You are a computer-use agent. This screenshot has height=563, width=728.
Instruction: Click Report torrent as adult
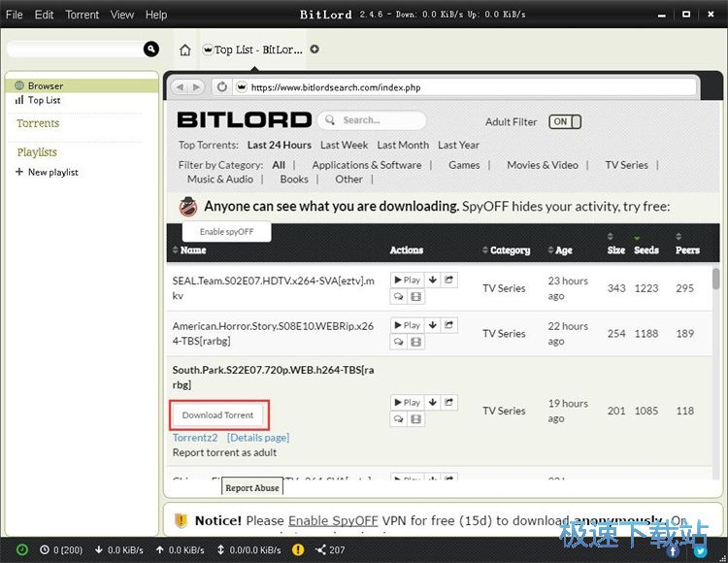point(225,452)
